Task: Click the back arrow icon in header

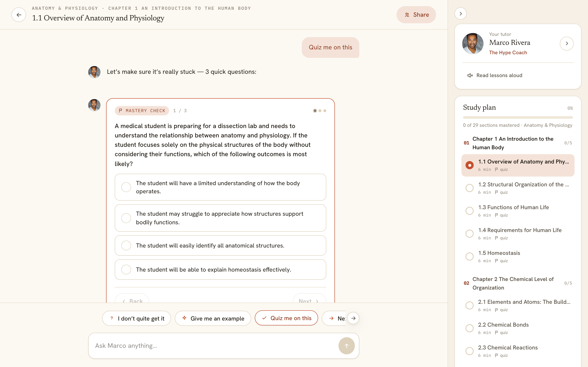Action: pyautogui.click(x=19, y=15)
